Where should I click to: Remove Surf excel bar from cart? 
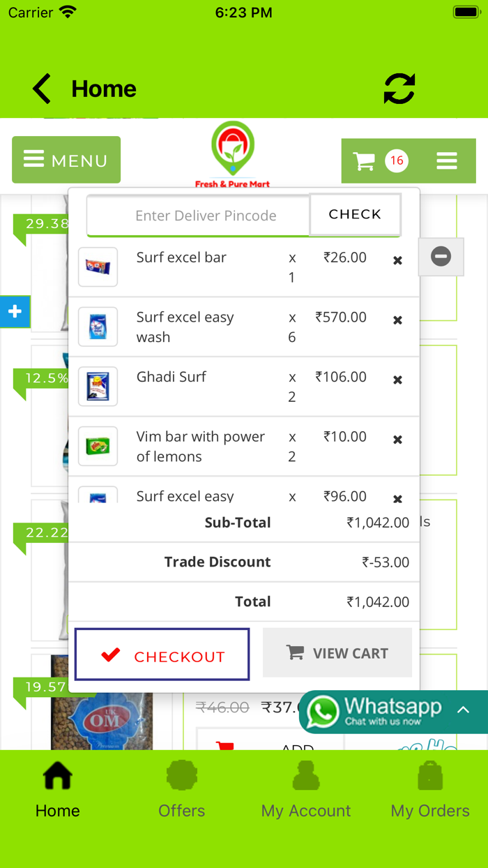pos(397,260)
